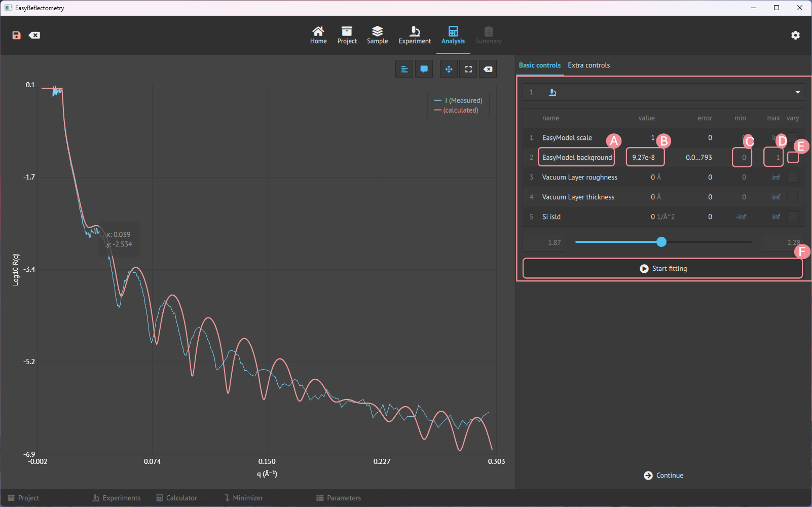Toggle the plot legend icon above the chart
This screenshot has height=507, width=812.
(x=404, y=68)
